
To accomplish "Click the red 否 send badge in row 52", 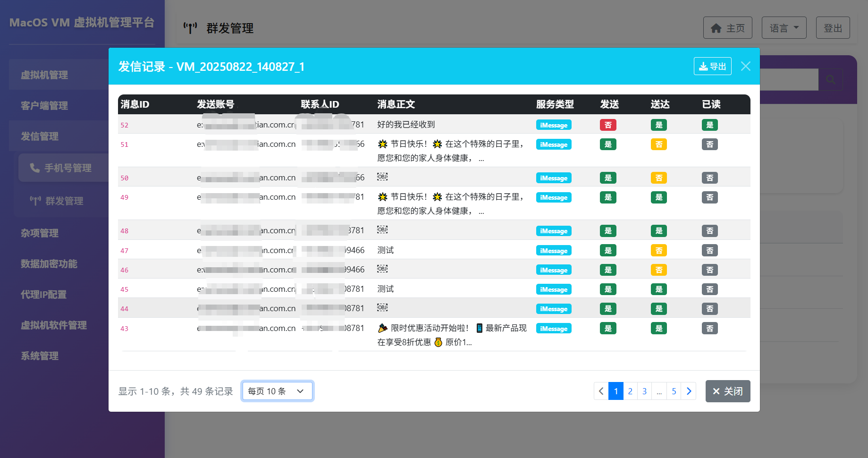I will 608,125.
